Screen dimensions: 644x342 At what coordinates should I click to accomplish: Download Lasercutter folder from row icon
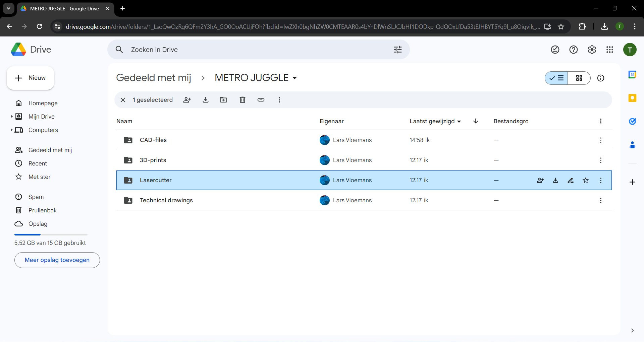555,180
